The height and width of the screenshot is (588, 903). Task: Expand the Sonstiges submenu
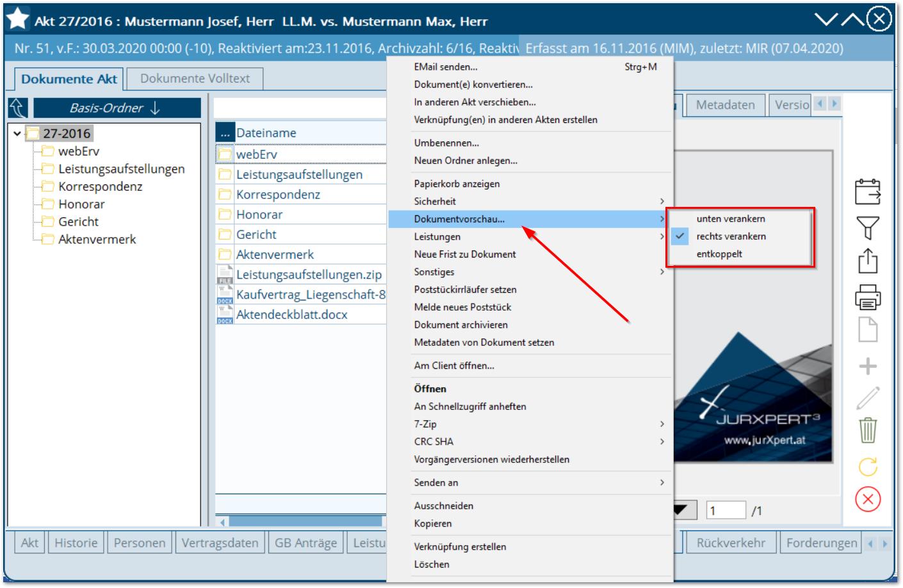tap(530, 272)
